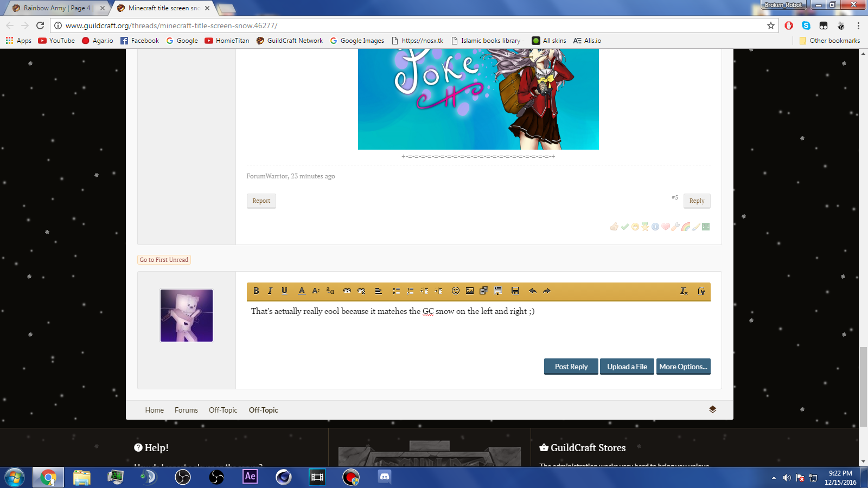Viewport: 868px width, 488px height.
Task: Open the smilies picker in the editor
Action: coord(456,291)
